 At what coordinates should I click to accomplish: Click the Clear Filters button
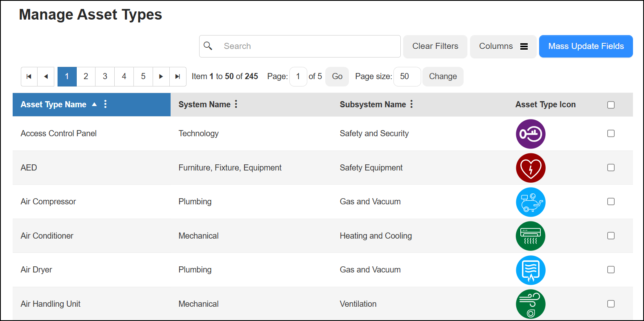(435, 46)
